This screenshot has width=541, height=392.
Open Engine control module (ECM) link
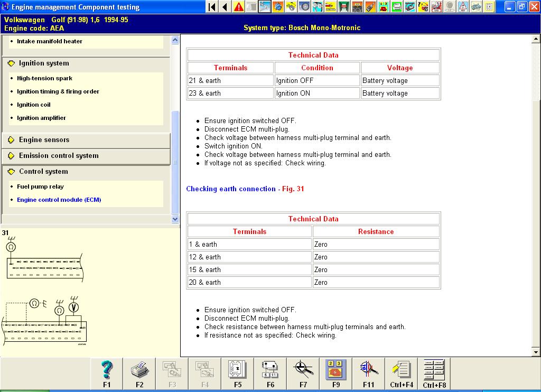[59, 200]
